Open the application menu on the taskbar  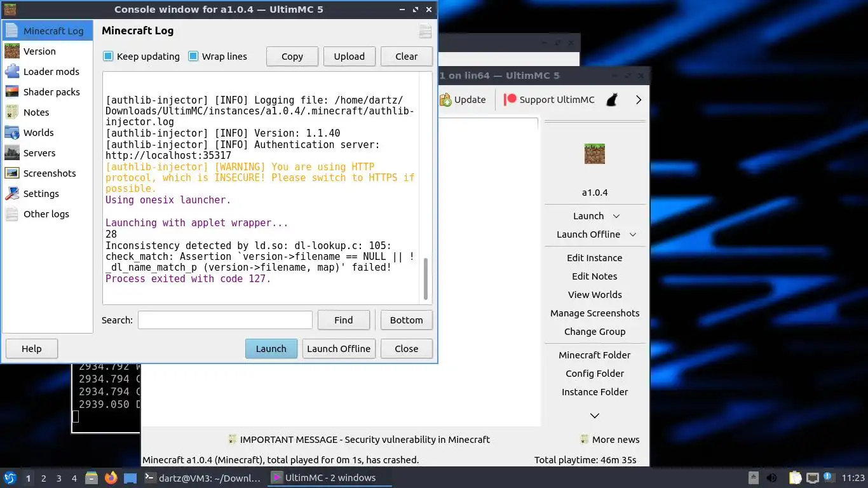[10, 478]
